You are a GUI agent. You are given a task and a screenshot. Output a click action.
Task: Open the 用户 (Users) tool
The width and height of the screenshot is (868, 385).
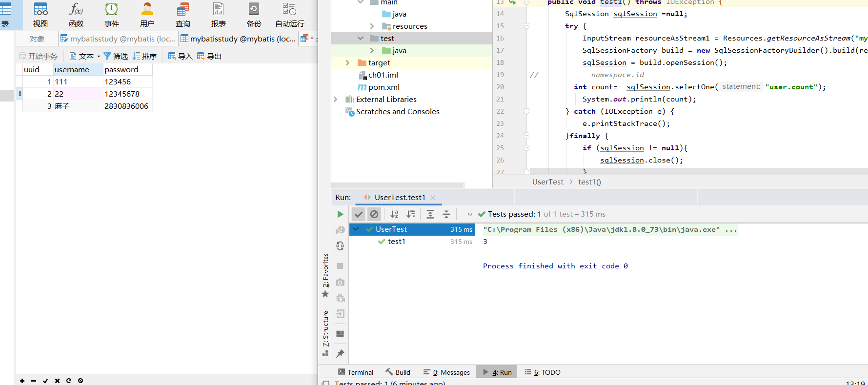tap(147, 15)
